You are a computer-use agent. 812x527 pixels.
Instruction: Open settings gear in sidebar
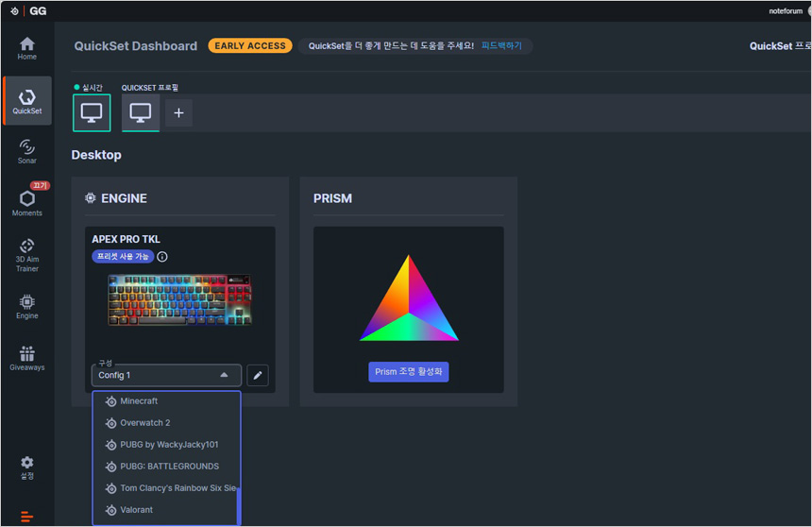tap(27, 467)
